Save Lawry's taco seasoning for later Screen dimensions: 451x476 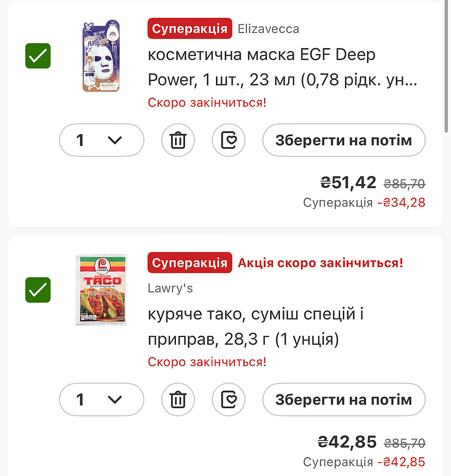click(x=343, y=399)
